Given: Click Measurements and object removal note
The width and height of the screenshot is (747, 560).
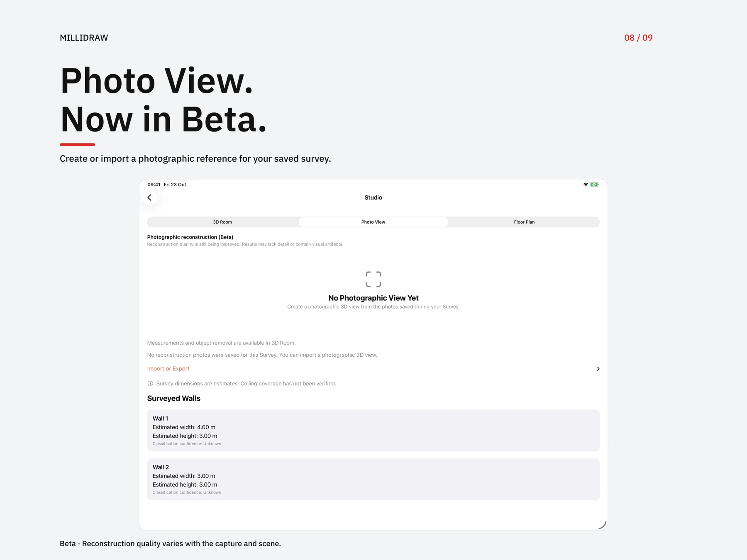Looking at the screenshot, I should 221,343.
